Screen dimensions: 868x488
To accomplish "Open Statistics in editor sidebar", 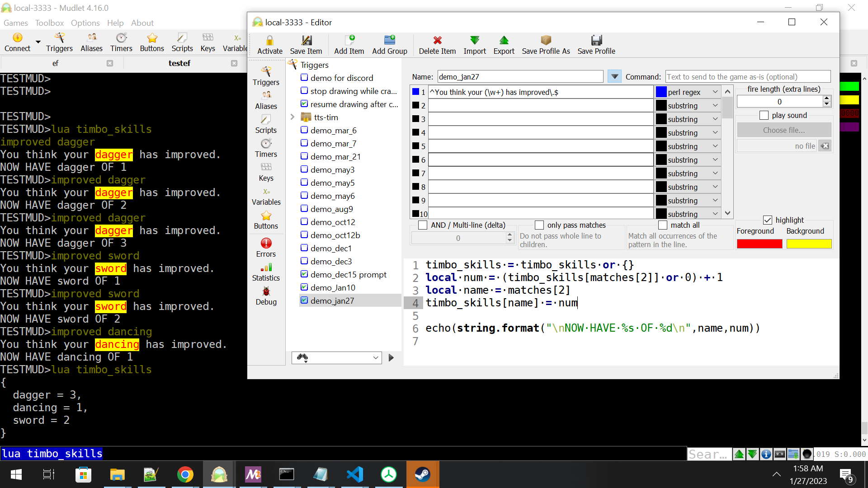I will coord(266,272).
